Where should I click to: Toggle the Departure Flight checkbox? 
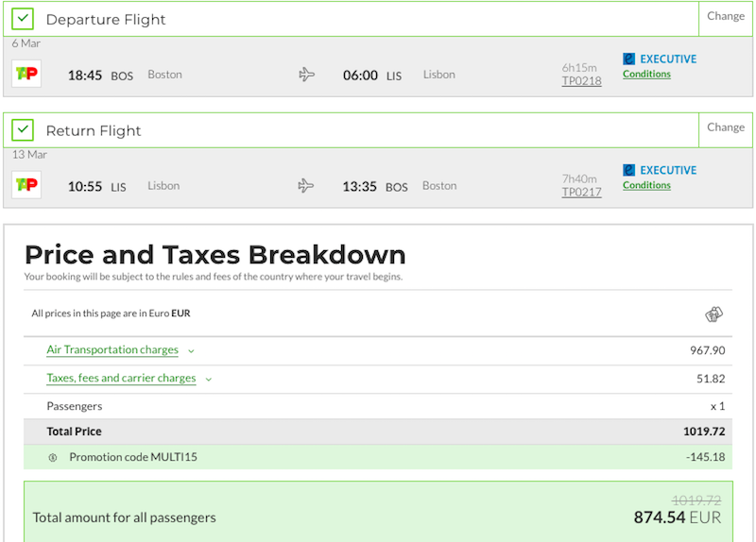pyautogui.click(x=23, y=19)
